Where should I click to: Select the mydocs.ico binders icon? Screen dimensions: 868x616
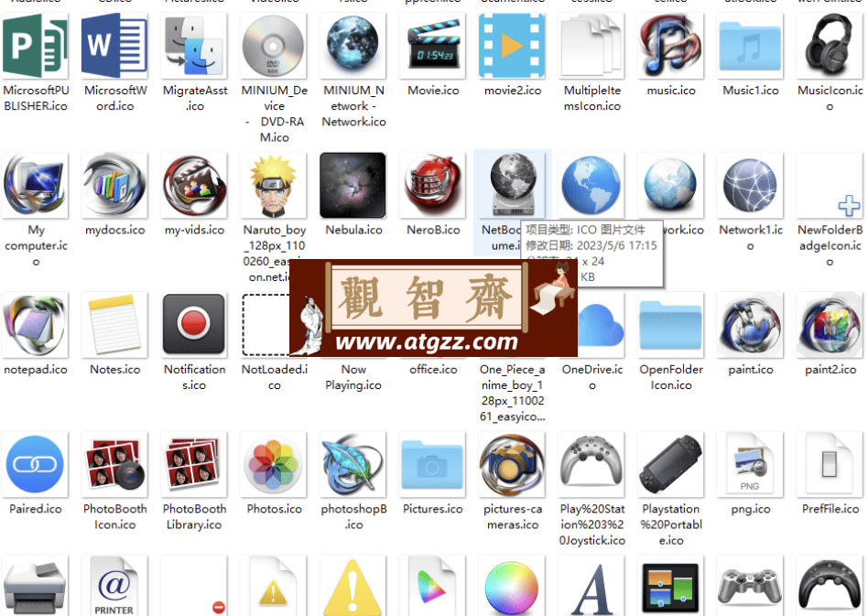click(x=114, y=186)
